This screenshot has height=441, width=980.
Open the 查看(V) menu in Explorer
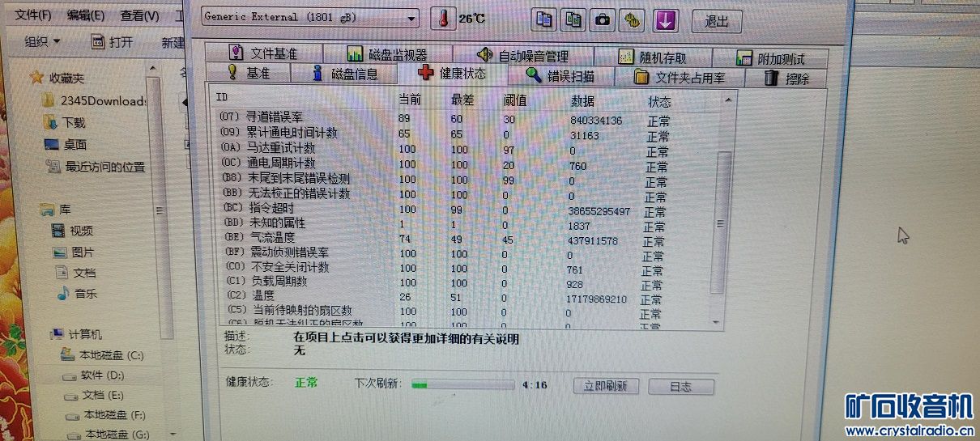[139, 15]
